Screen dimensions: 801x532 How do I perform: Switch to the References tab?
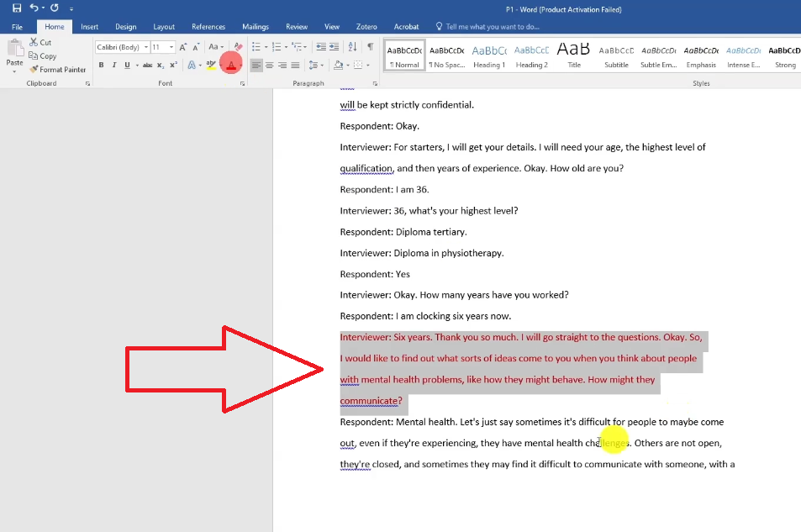[208, 27]
